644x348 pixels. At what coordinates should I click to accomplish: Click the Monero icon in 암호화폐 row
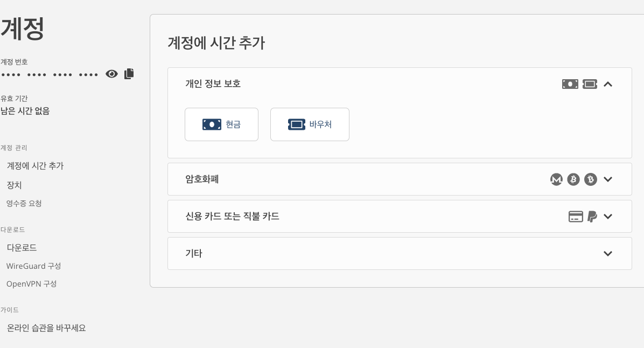(556, 179)
